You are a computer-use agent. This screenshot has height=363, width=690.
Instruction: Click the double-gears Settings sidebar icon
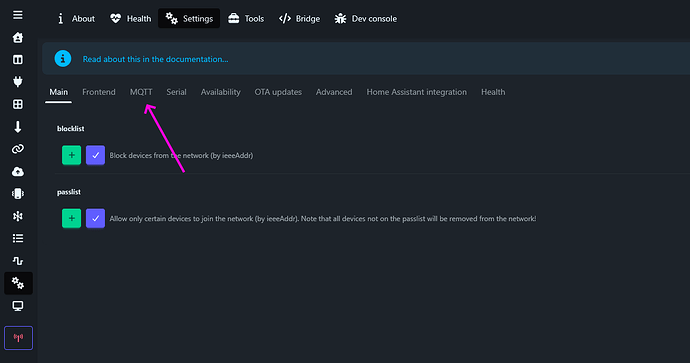[x=18, y=283]
